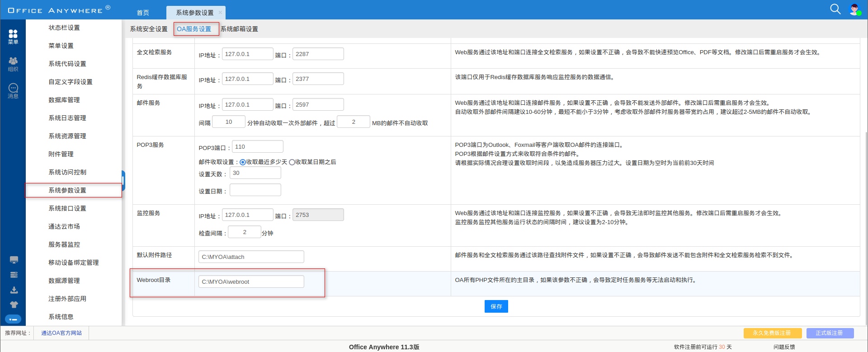
Task: Click the 监控服务 IP address field
Action: coord(247,215)
